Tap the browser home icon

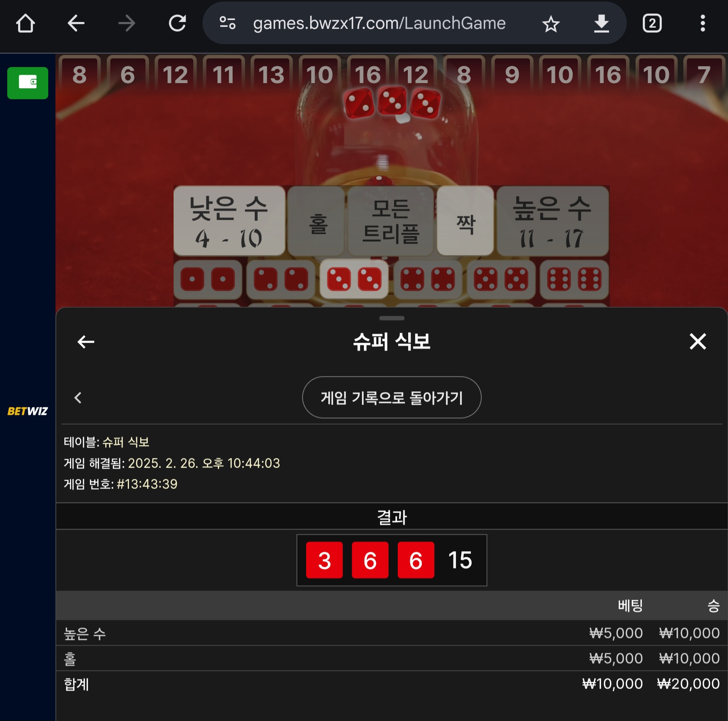[25, 23]
